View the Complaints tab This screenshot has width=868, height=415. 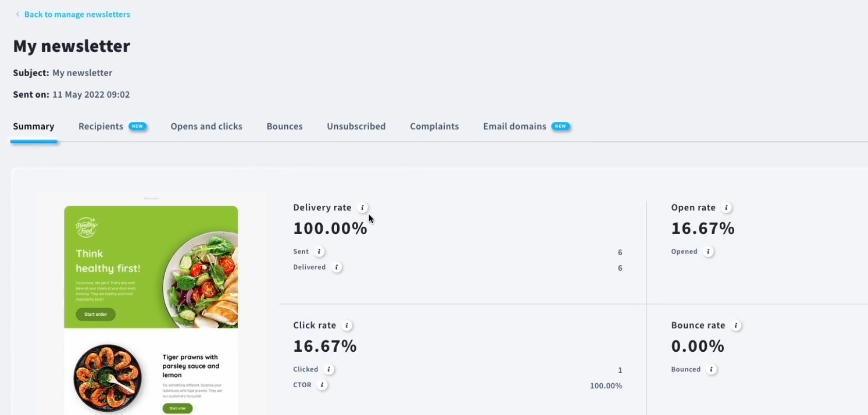434,127
